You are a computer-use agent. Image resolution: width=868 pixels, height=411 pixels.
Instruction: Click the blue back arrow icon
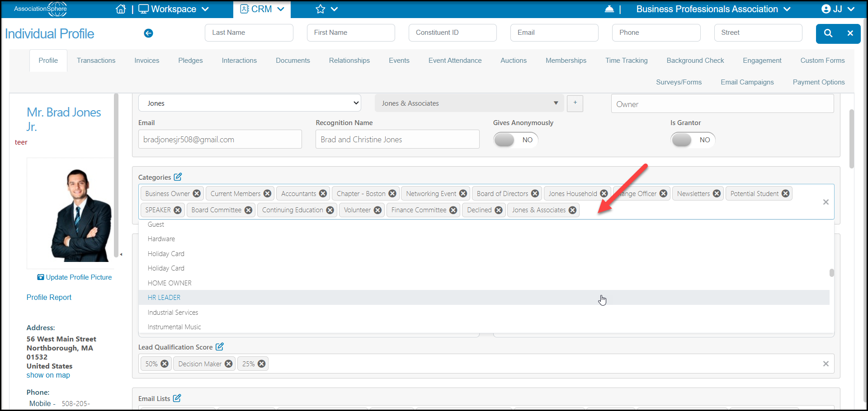pyautogui.click(x=148, y=33)
